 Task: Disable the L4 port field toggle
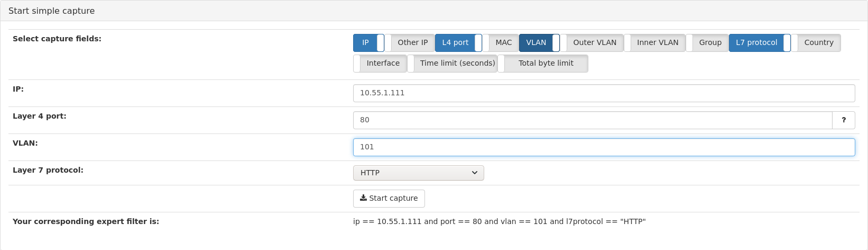pos(459,43)
